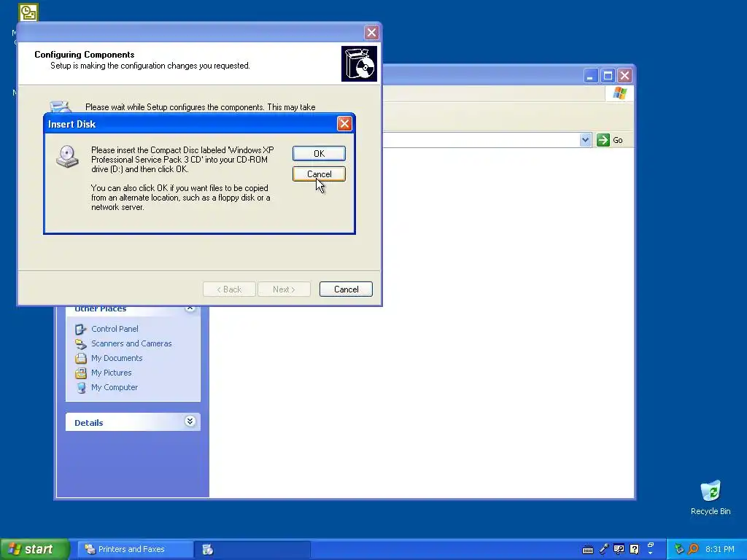
Task: Close the Configuring Components wizard window
Action: [371, 32]
